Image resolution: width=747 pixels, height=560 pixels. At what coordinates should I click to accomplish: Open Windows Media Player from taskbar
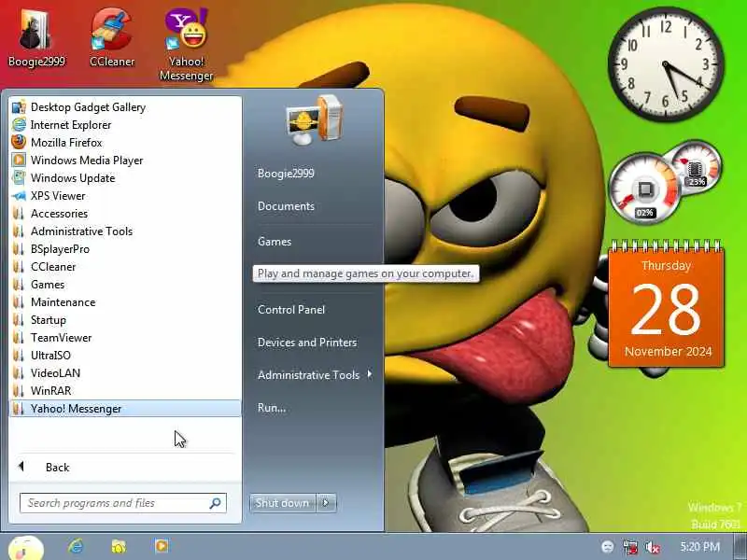tap(162, 546)
